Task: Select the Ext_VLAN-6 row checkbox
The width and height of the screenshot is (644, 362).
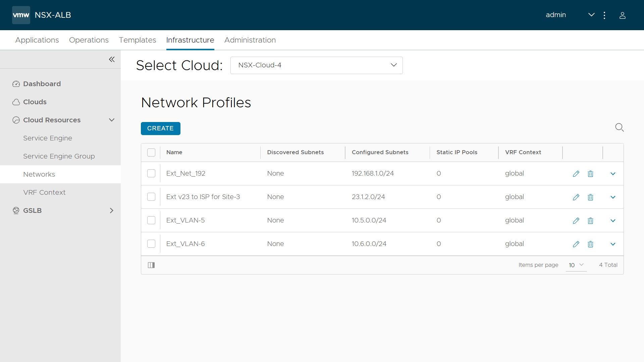Action: pyautogui.click(x=151, y=244)
